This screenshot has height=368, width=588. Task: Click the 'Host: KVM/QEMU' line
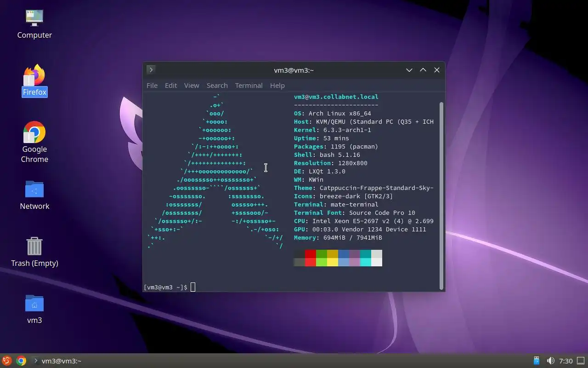coord(364,121)
